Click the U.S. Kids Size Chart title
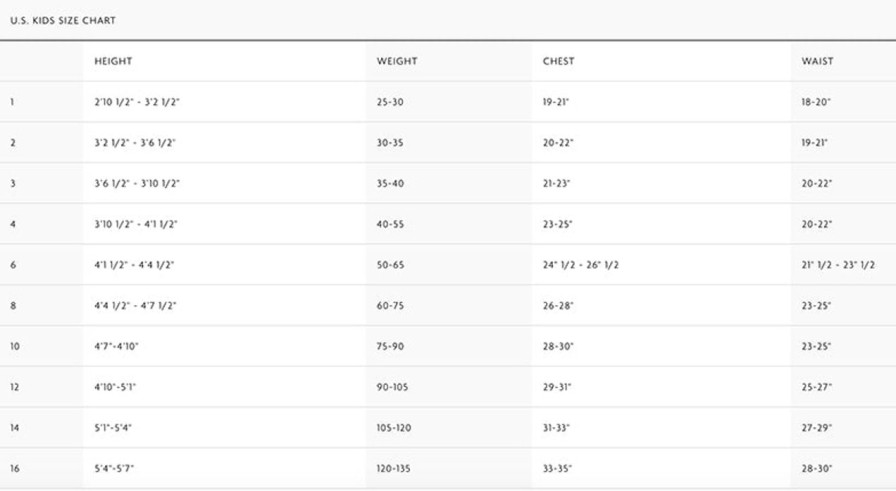 point(63,21)
